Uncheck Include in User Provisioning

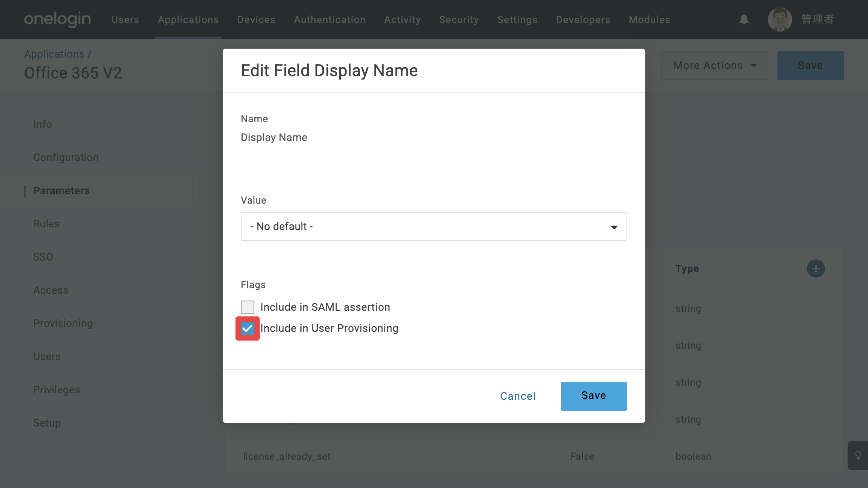coord(248,328)
